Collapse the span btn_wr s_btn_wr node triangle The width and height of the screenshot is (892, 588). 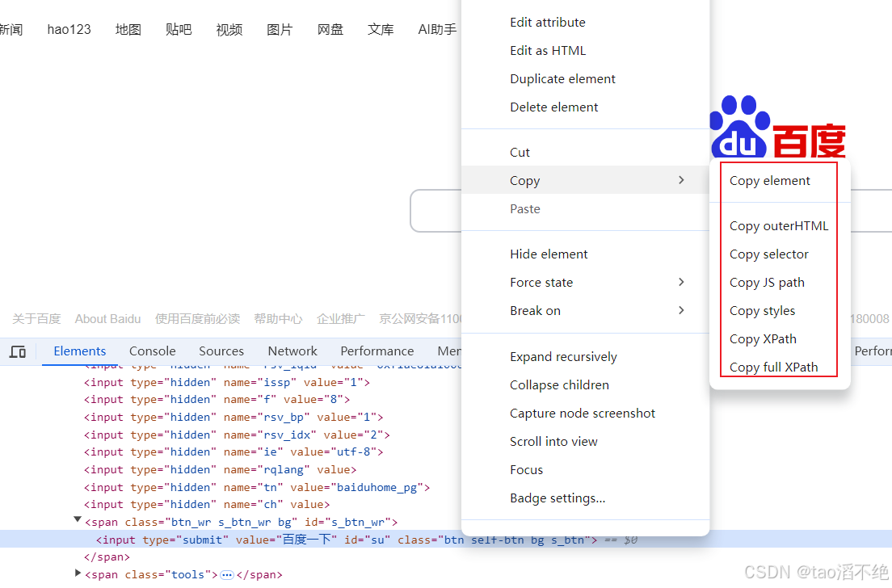78,519
